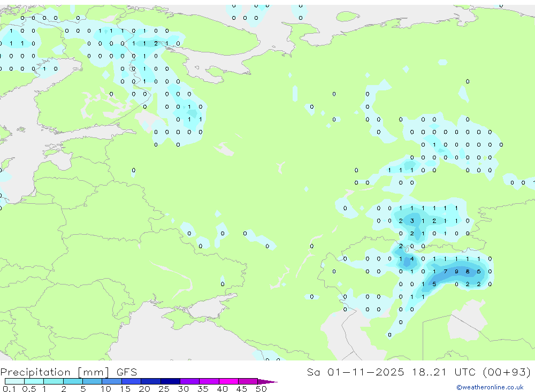Click the 15 to 20 mm legend swatch
Image resolution: width=535 pixels, height=392 pixels.
[x=132, y=381]
